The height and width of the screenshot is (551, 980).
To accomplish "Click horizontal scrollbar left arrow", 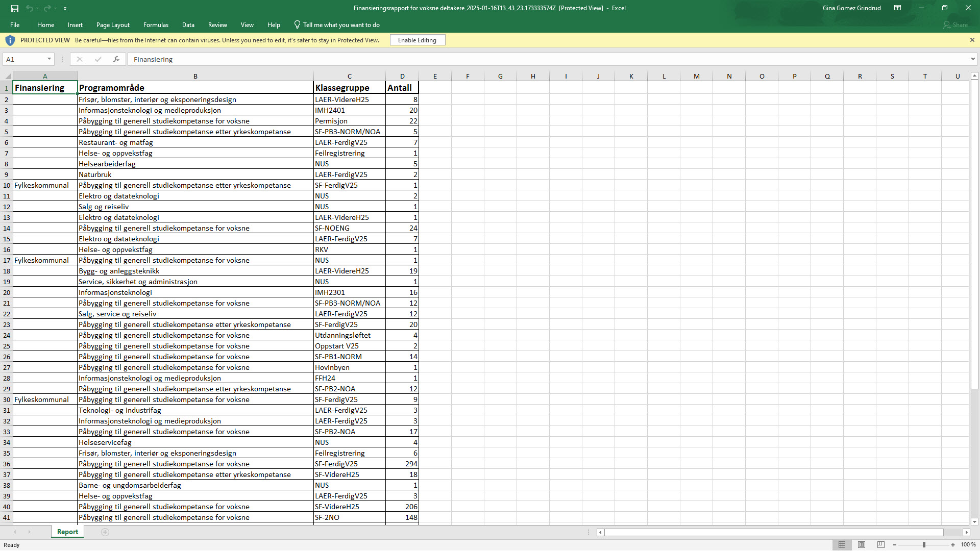I will tap(600, 532).
